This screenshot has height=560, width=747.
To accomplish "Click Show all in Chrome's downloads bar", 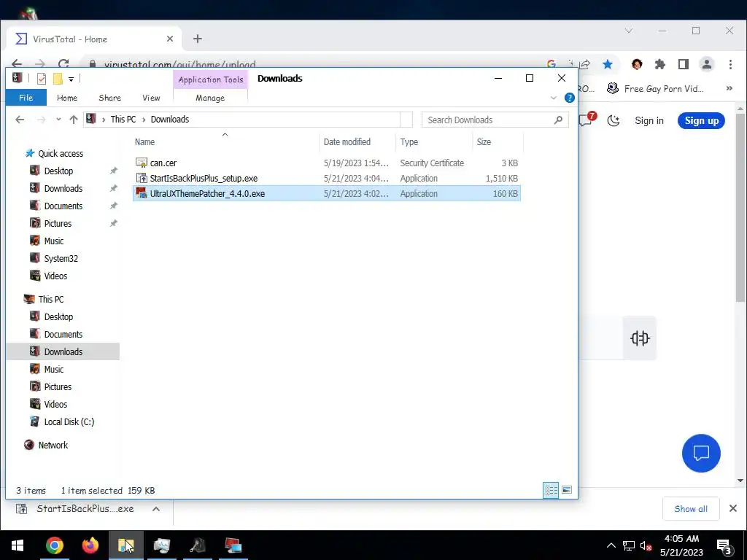I will pyautogui.click(x=691, y=509).
